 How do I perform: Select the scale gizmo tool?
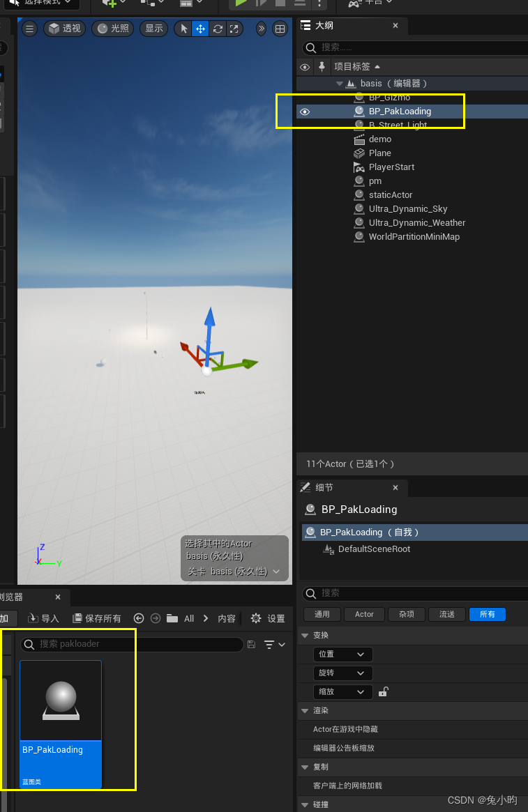point(234,29)
